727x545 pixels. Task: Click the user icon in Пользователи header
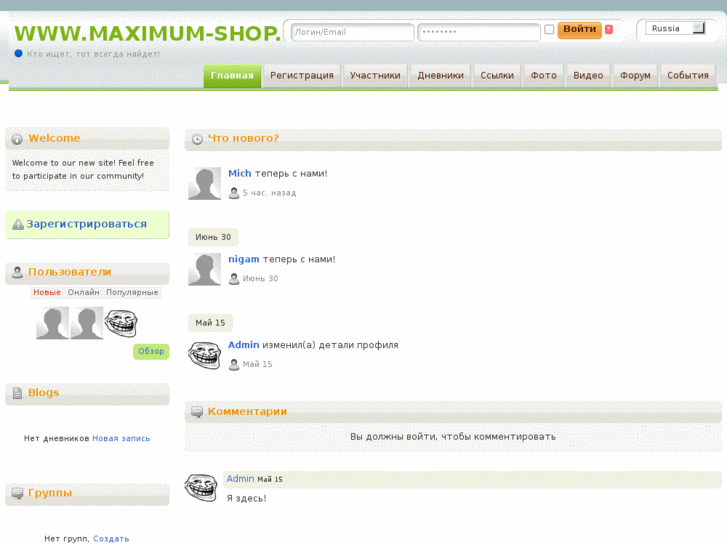coord(17,272)
